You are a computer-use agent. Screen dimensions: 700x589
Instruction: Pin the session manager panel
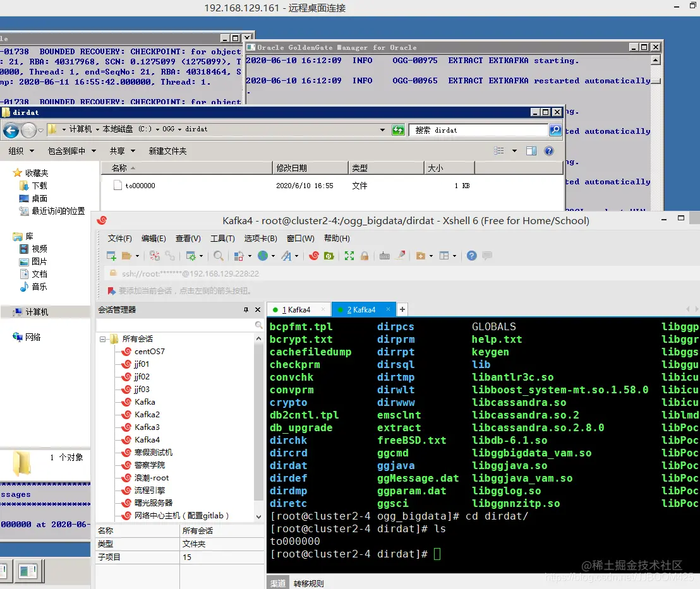pos(246,310)
